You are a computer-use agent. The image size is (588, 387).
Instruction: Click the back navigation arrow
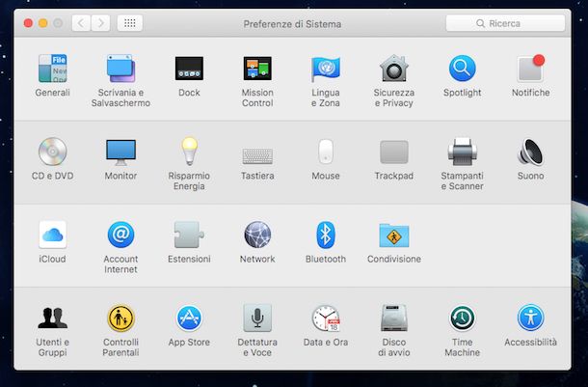81,23
